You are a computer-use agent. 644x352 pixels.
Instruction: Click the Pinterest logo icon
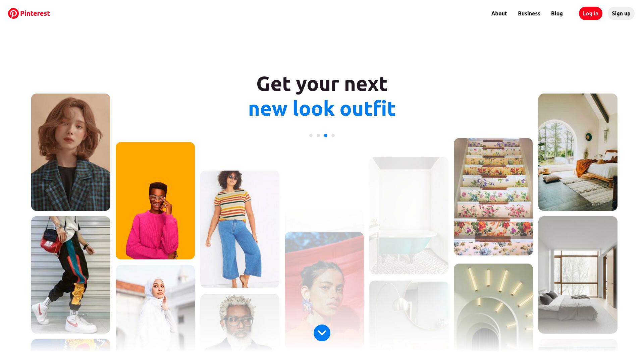[x=13, y=13]
